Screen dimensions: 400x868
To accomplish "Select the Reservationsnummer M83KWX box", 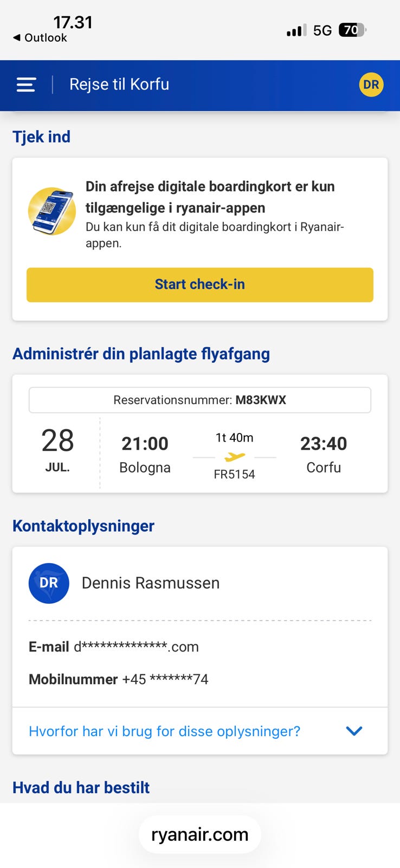I will coord(200,400).
